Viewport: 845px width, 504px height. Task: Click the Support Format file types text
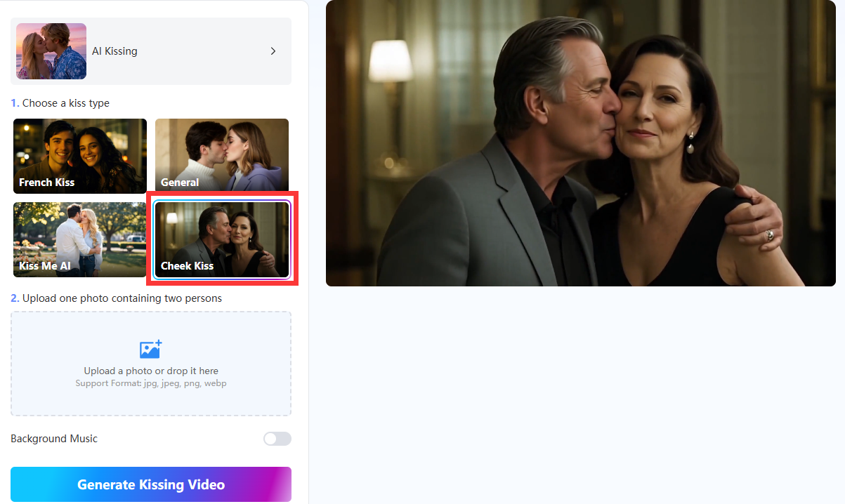pos(151,383)
